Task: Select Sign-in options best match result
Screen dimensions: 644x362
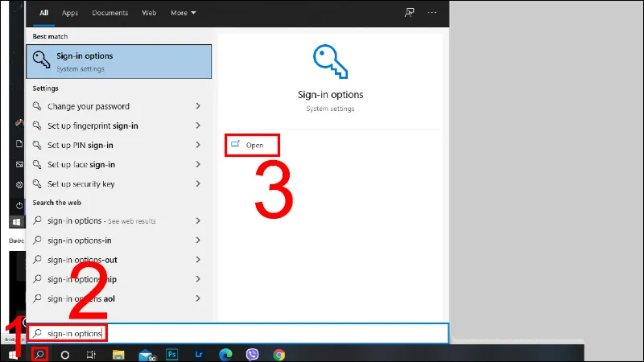Action: point(118,62)
